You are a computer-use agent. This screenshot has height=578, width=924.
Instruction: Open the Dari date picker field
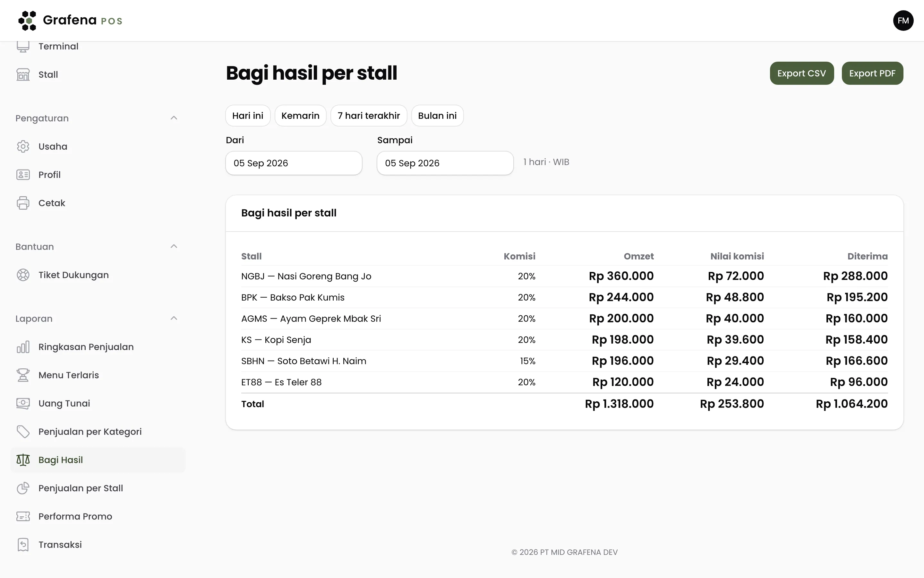coord(294,163)
